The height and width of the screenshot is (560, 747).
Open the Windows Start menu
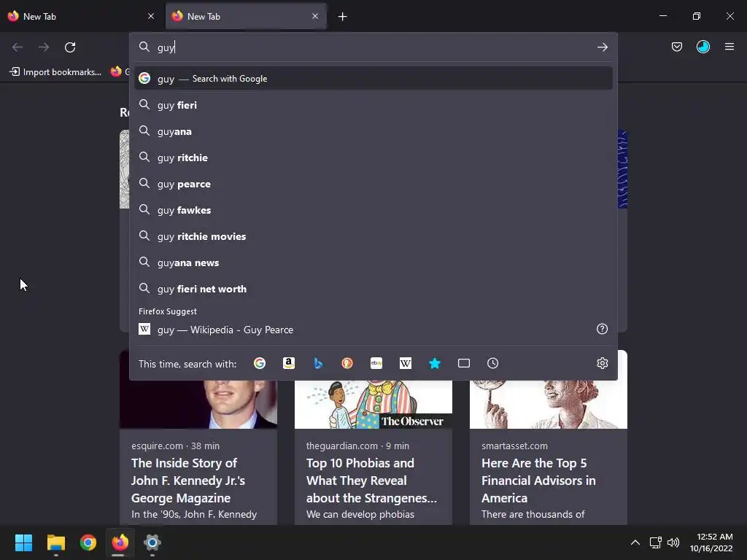pyautogui.click(x=23, y=542)
